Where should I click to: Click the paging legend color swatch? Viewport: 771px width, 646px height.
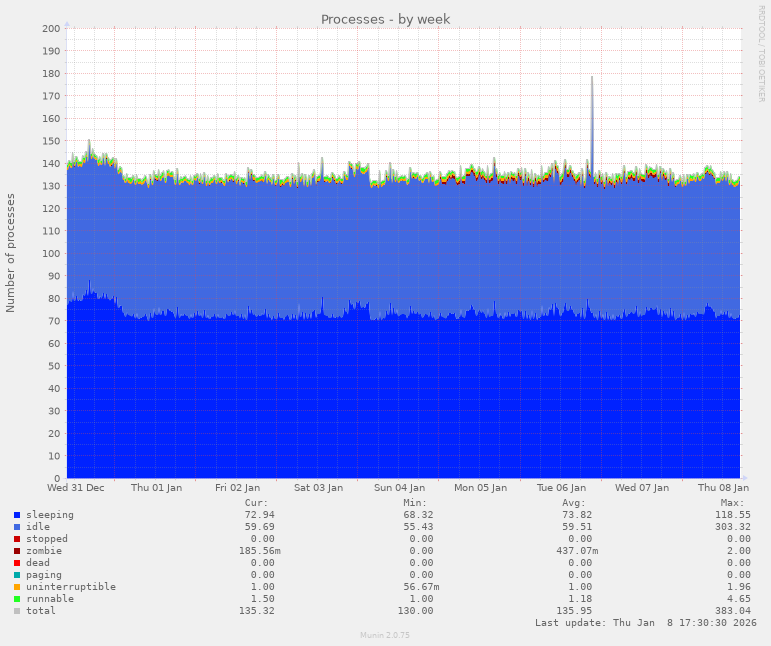click(17, 575)
